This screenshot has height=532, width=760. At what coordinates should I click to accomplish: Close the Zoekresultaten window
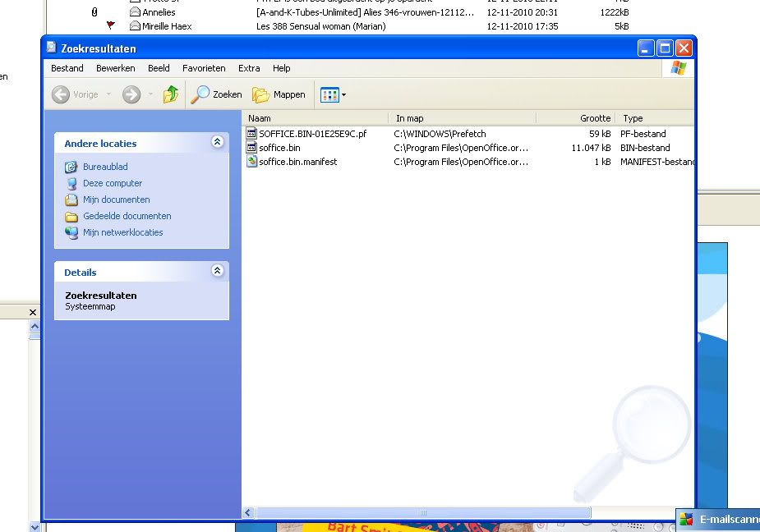coord(684,48)
